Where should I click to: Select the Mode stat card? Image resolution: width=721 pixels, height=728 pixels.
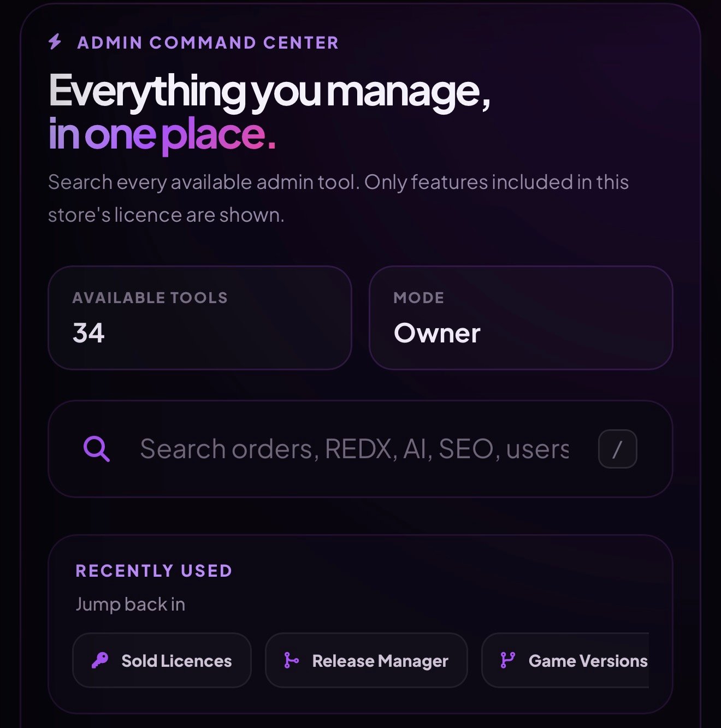(x=521, y=318)
